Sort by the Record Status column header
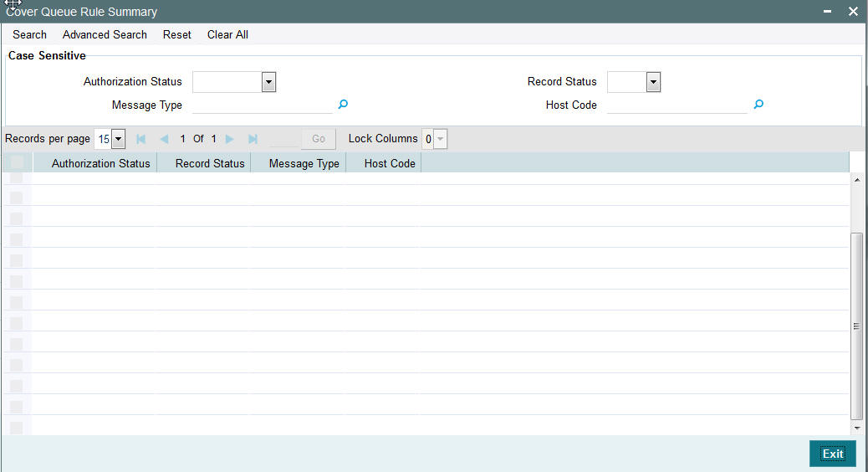The height and width of the screenshot is (472, 868). 210,163
